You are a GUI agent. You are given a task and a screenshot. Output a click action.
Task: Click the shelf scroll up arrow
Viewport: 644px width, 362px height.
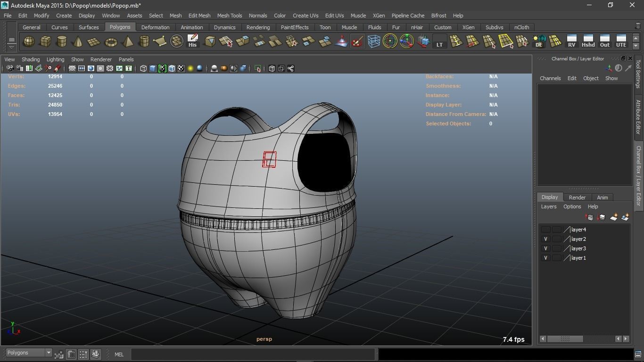pyautogui.click(x=636, y=38)
